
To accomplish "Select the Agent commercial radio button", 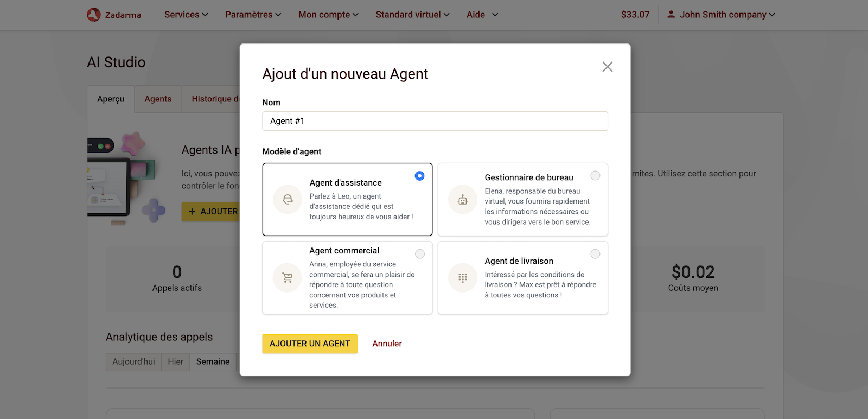I will (x=420, y=254).
